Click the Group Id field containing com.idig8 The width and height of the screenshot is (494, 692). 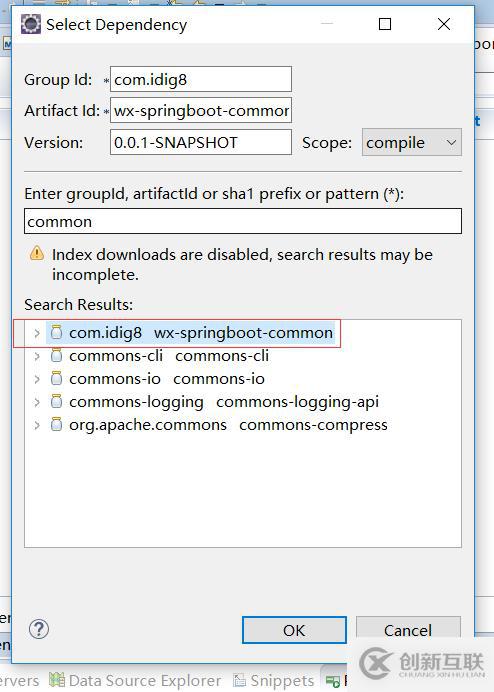[200, 79]
